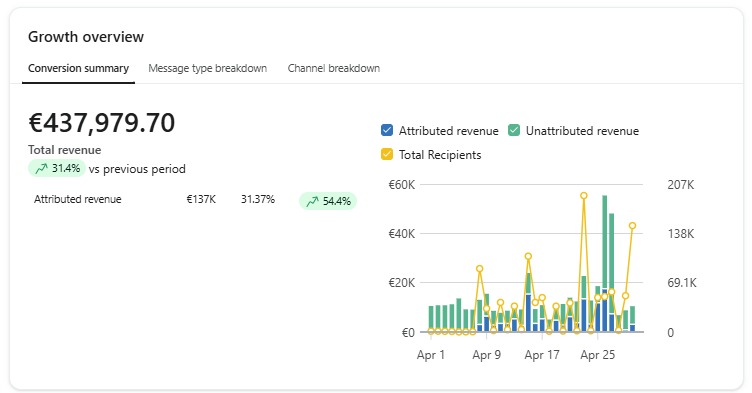This screenshot has height=393, width=752.
Task: Click the 54.4% attributed growth badge
Action: point(328,201)
